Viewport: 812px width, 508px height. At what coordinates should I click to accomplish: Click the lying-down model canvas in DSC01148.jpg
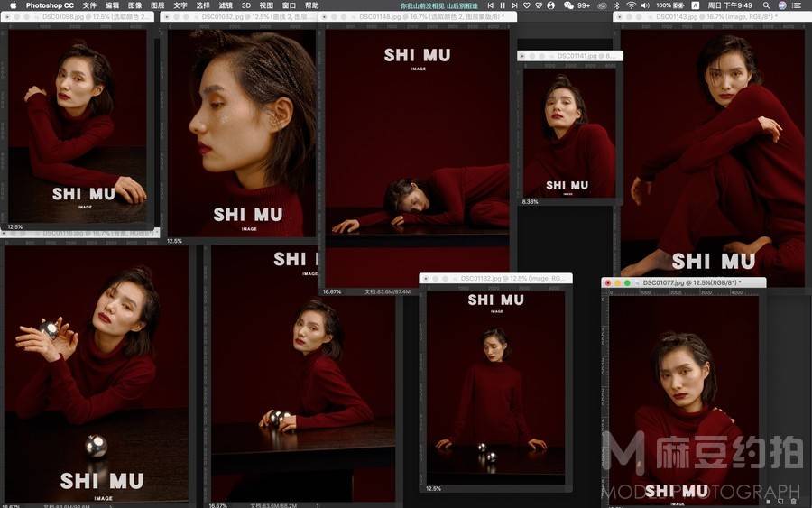coord(418,158)
